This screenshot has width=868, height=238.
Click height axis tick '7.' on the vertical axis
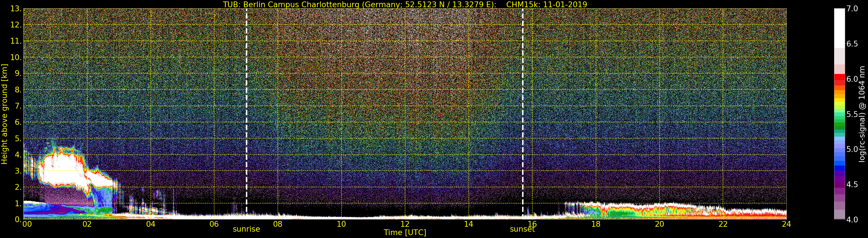pos(18,106)
